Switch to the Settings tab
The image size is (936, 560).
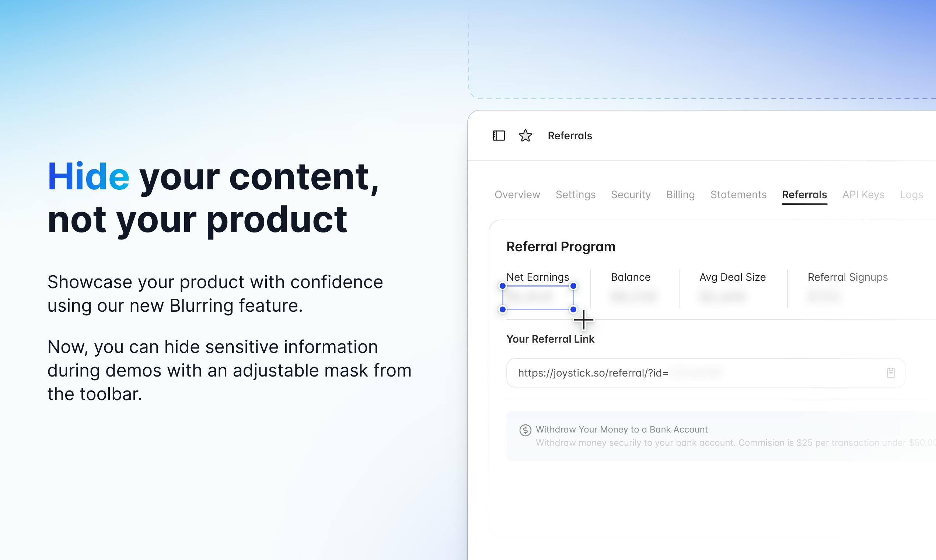[x=576, y=195]
